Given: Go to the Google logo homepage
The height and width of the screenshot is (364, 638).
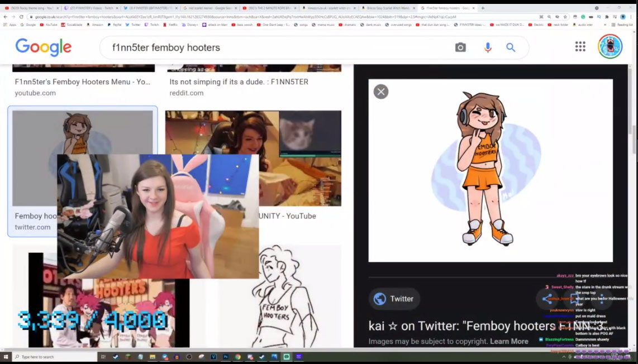Looking at the screenshot, I should [44, 47].
